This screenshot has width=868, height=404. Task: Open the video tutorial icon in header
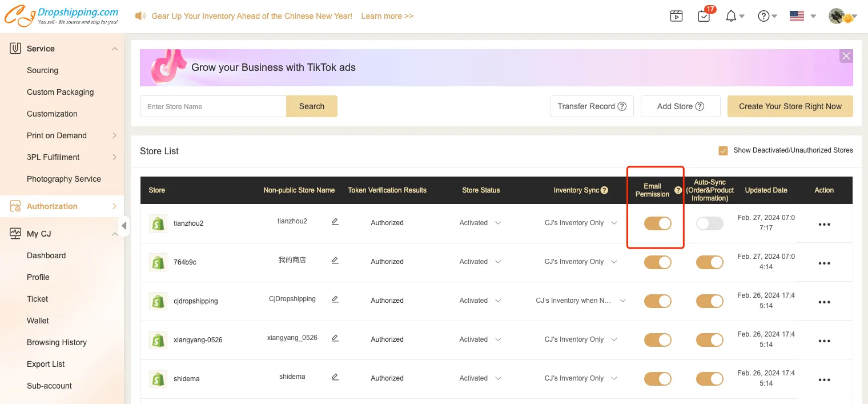676,16
